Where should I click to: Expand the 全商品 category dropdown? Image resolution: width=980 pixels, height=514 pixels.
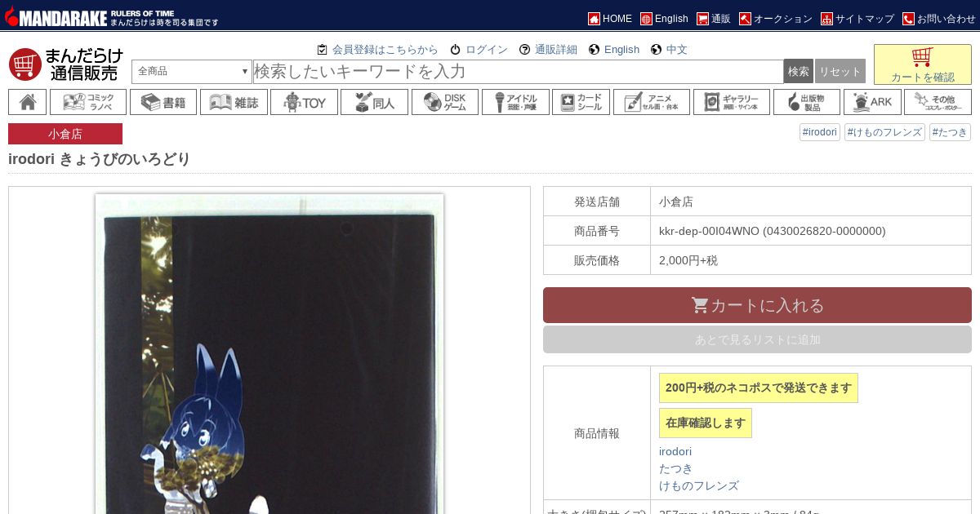point(192,71)
